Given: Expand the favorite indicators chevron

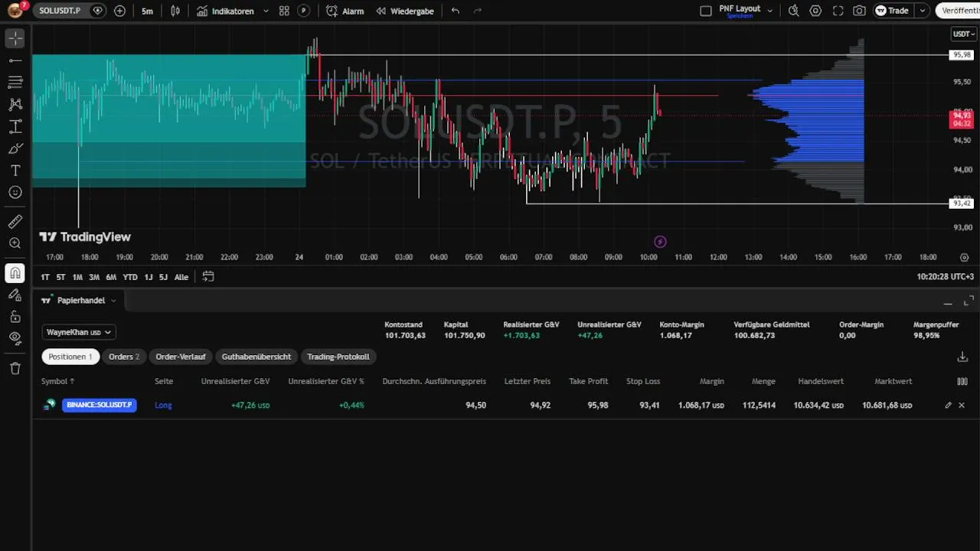Looking at the screenshot, I should (x=266, y=11).
